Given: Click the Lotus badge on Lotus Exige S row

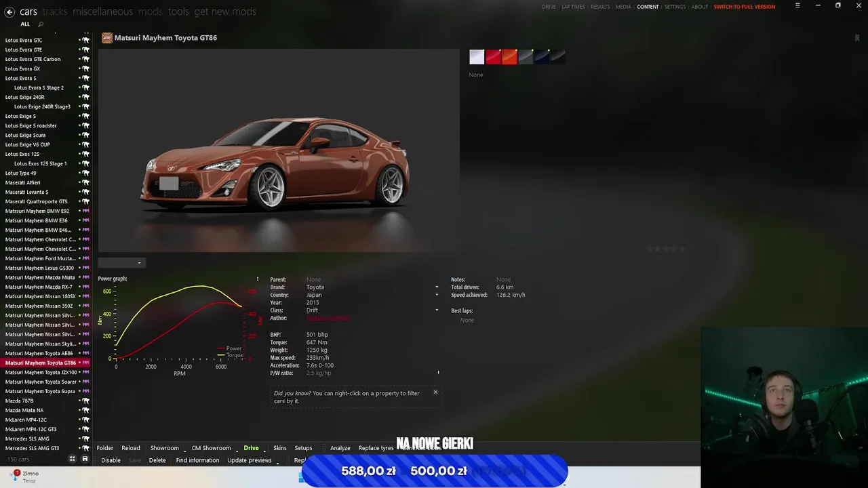Looking at the screenshot, I should pyautogui.click(x=85, y=116).
